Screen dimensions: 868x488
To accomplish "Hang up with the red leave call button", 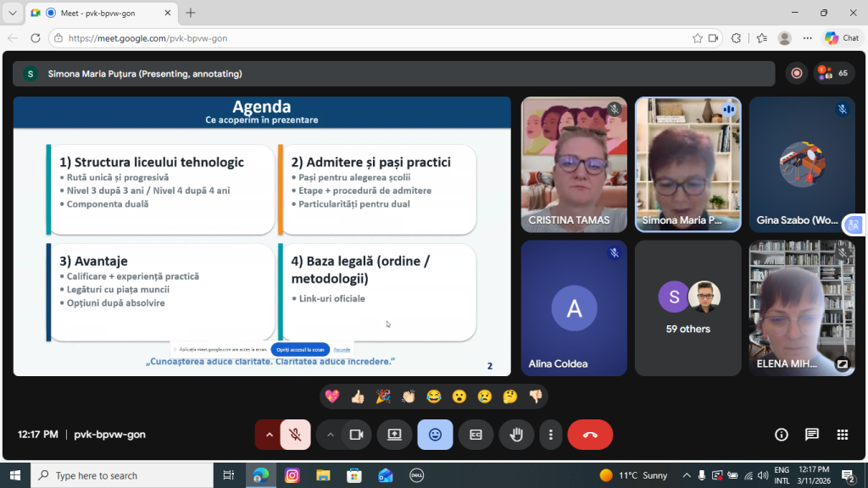I will coord(590,435).
